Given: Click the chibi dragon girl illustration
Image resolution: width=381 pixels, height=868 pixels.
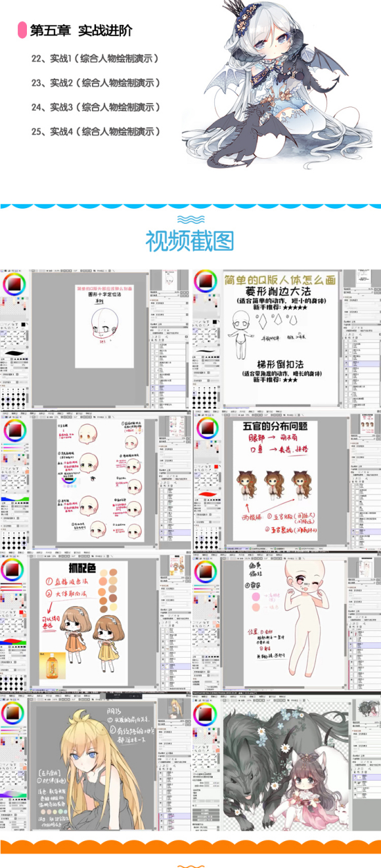Looking at the screenshot, I should coord(275,85).
